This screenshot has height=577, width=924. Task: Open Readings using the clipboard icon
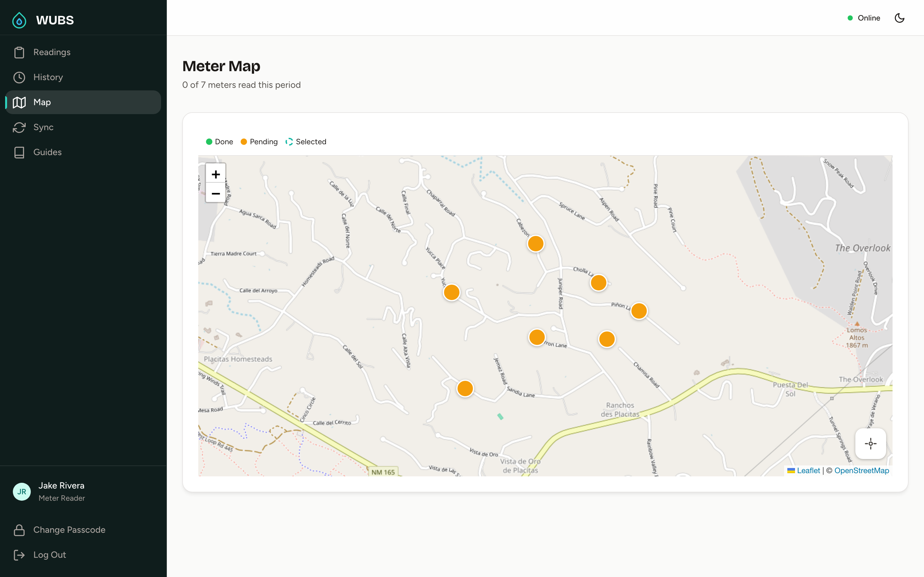click(20, 52)
